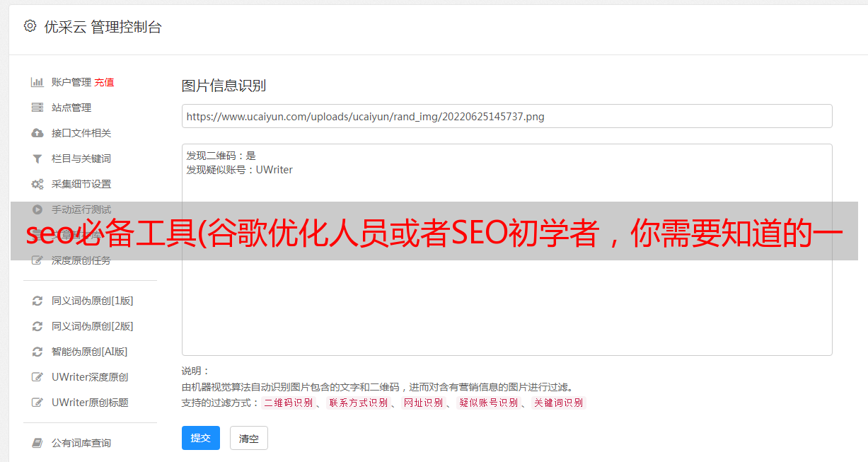Click the refresh icon beside 智能伪原创[AI版]

coord(37,352)
